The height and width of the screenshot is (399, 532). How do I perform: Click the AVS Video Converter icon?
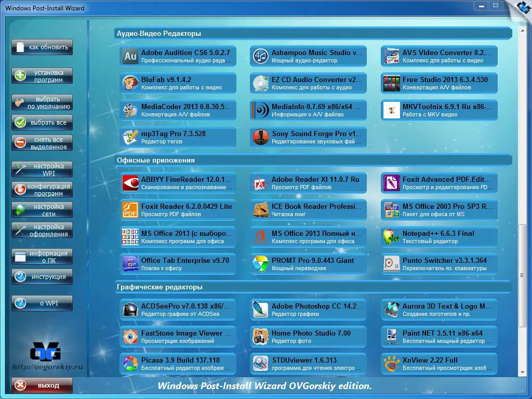point(392,56)
